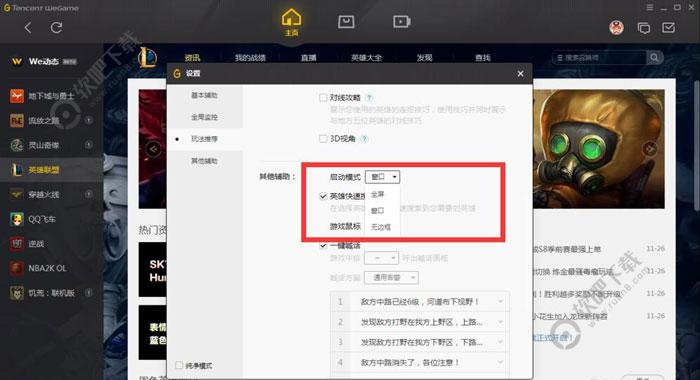700x380 pixels.
Task: Select 穿越火线 game in sidebar
Action: coord(51,194)
